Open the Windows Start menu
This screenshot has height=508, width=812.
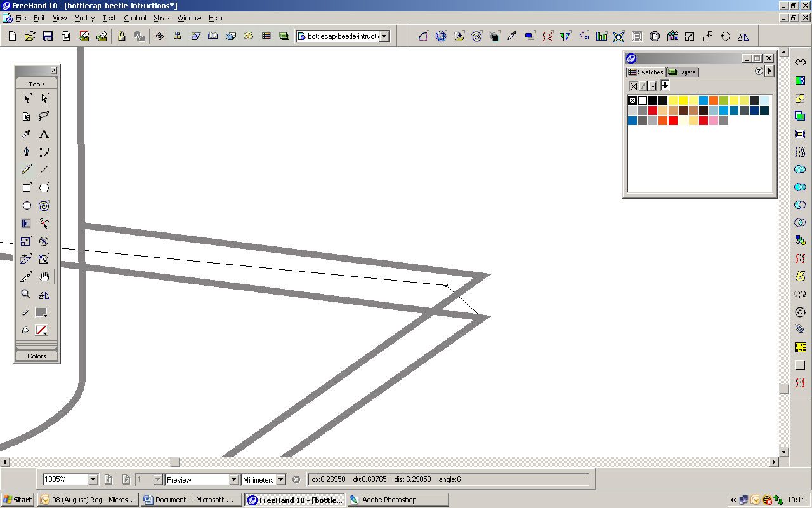pyautogui.click(x=16, y=499)
